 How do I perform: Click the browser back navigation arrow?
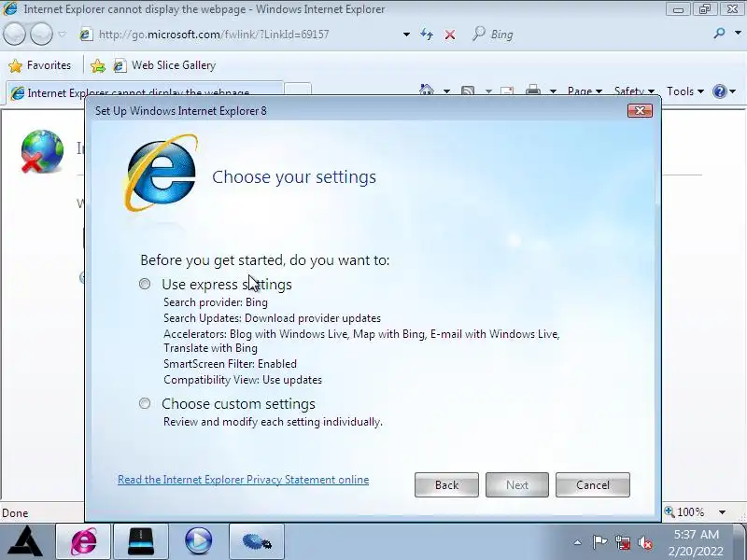pos(14,35)
